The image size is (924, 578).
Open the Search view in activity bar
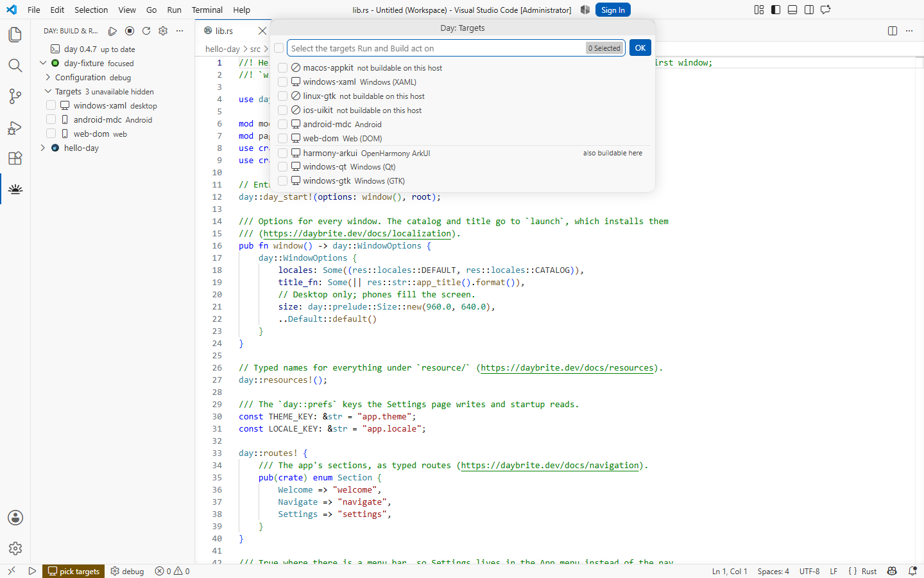pyautogui.click(x=15, y=66)
